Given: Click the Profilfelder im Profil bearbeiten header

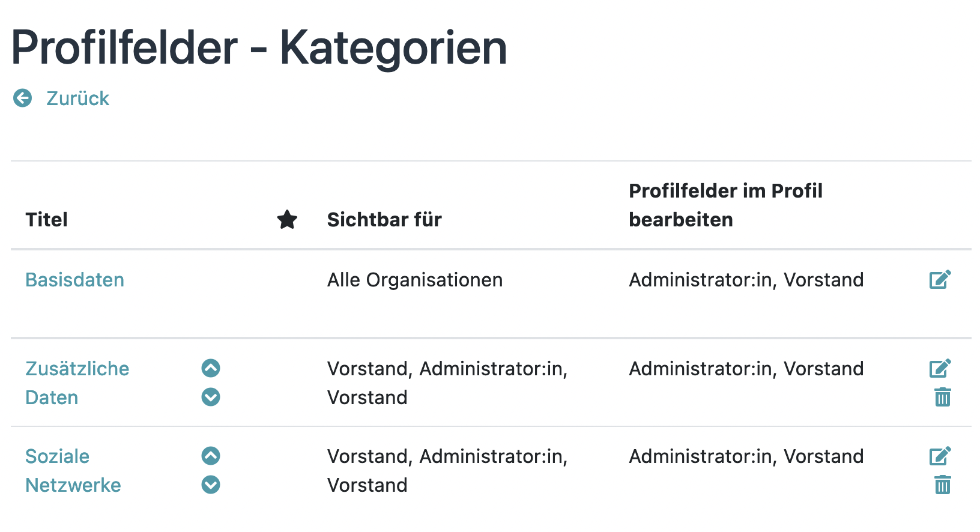Looking at the screenshot, I should [725, 205].
